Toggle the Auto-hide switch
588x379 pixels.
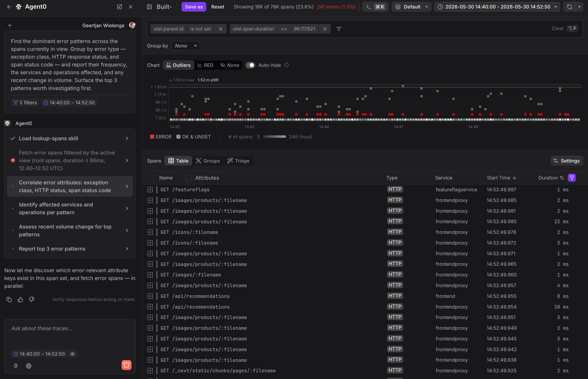coord(251,65)
